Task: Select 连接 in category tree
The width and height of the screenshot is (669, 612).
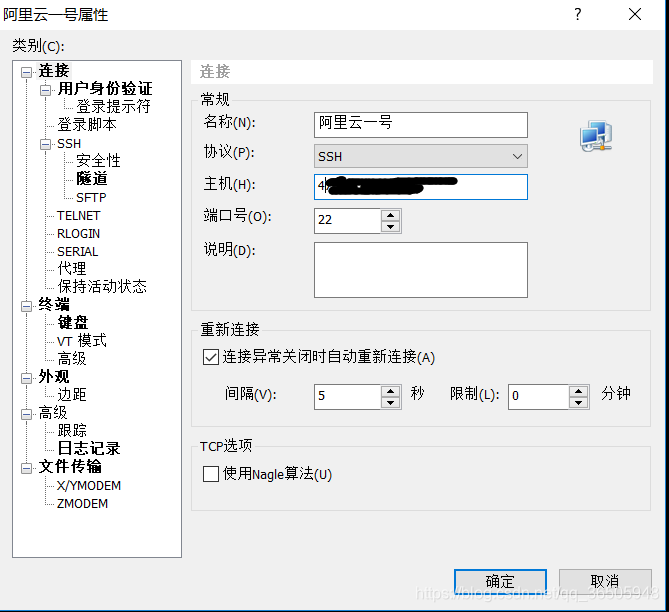Action: click(x=54, y=71)
